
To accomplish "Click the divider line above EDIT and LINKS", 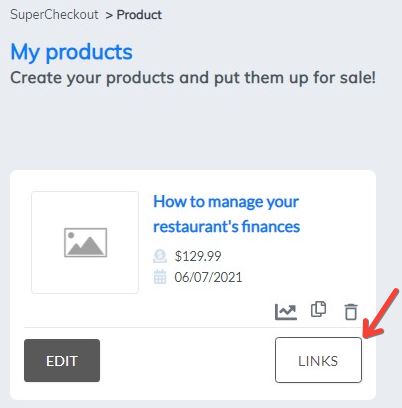I will click(x=193, y=327).
